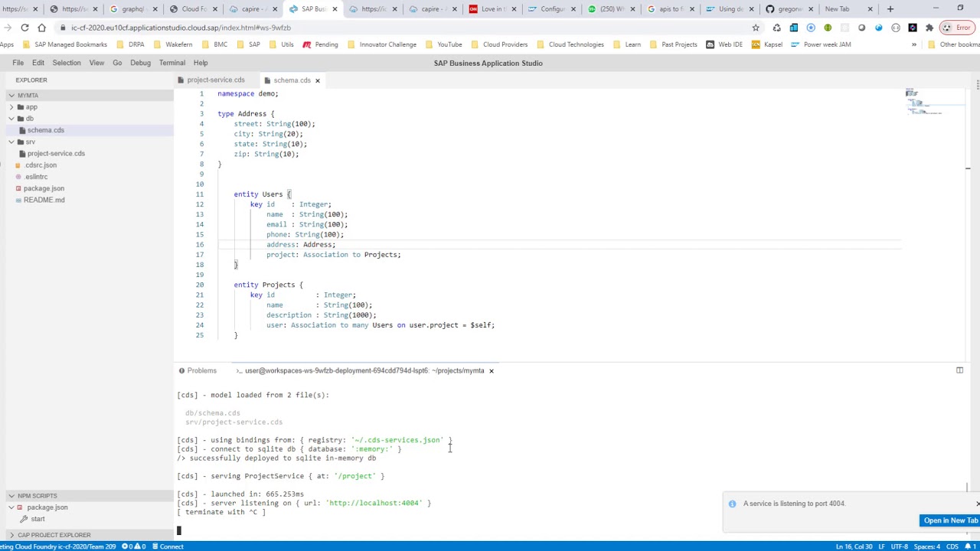The image size is (980, 551).
Task: Open package.json in the file explorer
Action: [x=44, y=188]
